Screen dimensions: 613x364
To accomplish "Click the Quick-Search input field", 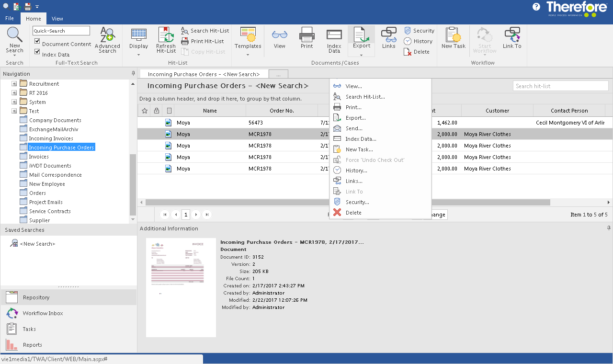I will (x=61, y=31).
